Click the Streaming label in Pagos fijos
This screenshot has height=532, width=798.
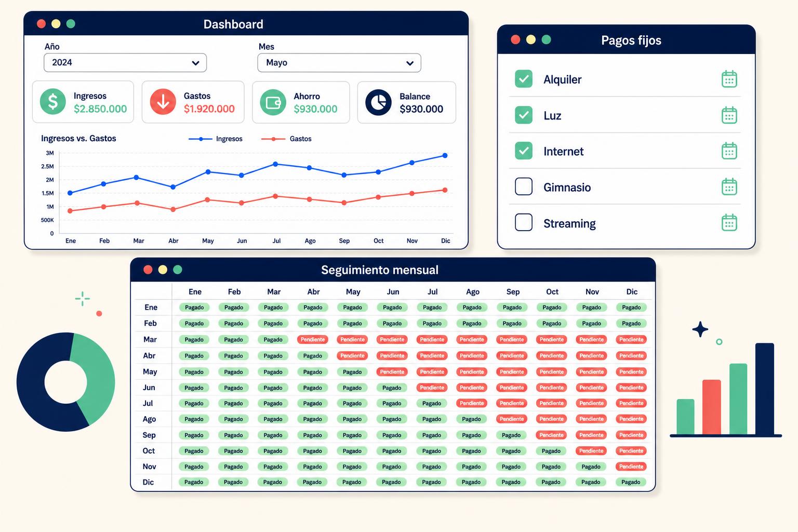[569, 223]
